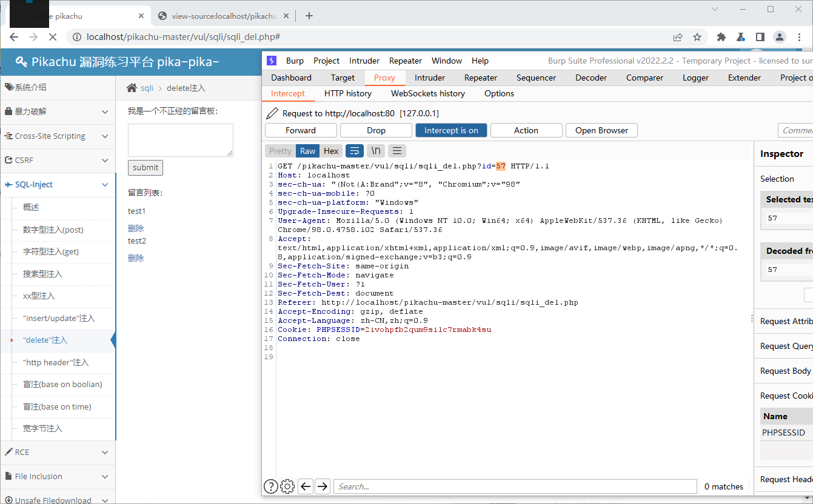The height and width of the screenshot is (504, 813).
Task: Toggle the Intercept is on button
Action: (x=451, y=130)
